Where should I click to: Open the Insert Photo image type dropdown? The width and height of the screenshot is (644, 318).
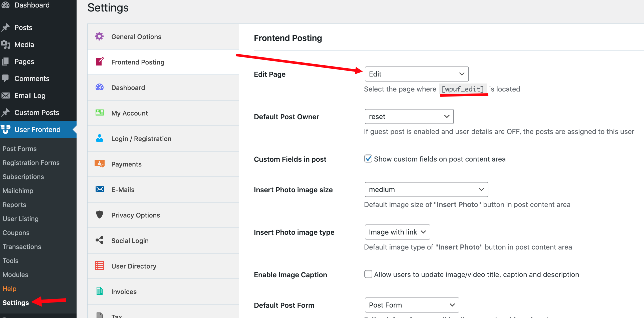(397, 232)
